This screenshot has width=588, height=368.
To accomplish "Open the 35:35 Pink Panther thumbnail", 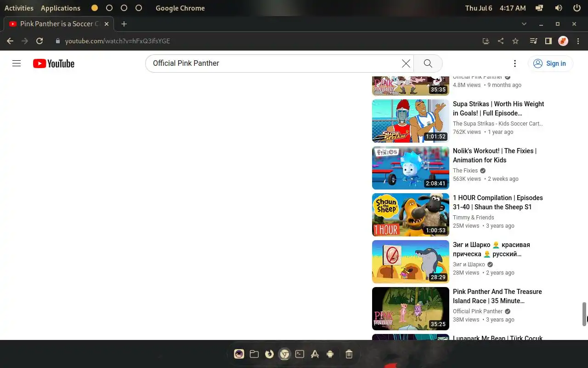I will [x=411, y=85].
